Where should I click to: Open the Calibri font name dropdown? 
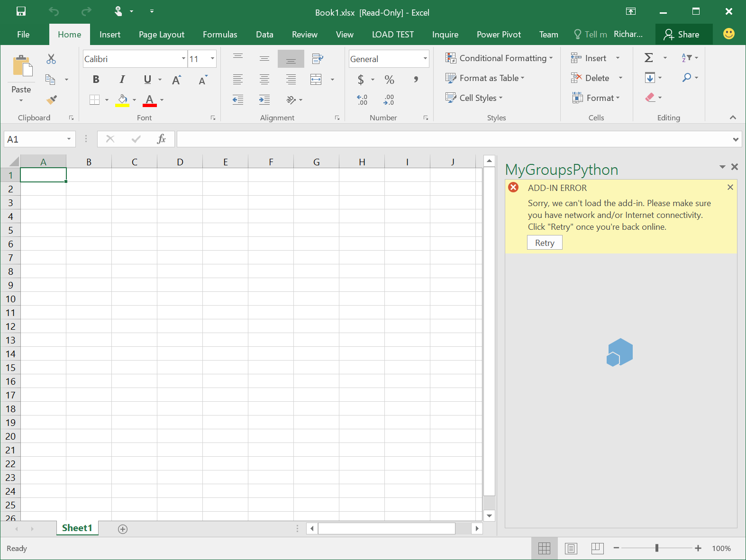point(183,59)
